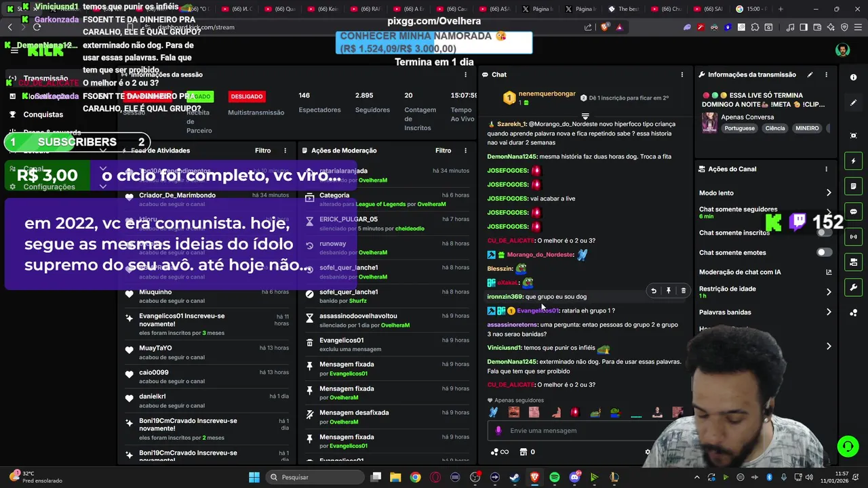Click username Morango_do_Nordeste in chat
This screenshot has width=868, height=488.
click(x=540, y=255)
